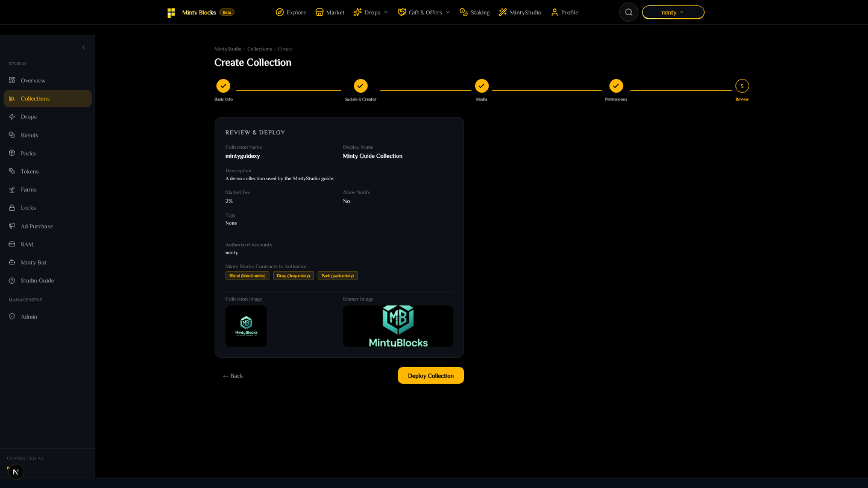This screenshot has width=868, height=488.
Task: Go to Market in top navigation
Action: 330,12
